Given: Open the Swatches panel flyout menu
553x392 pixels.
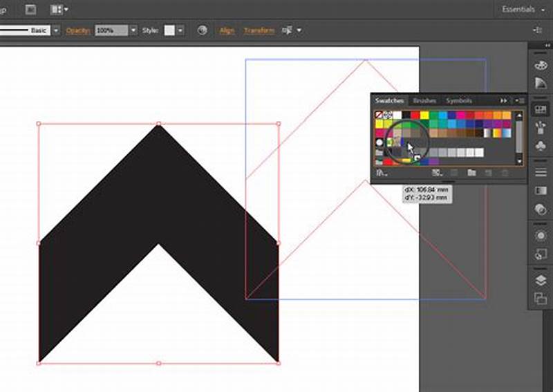Looking at the screenshot, I should click(x=520, y=101).
